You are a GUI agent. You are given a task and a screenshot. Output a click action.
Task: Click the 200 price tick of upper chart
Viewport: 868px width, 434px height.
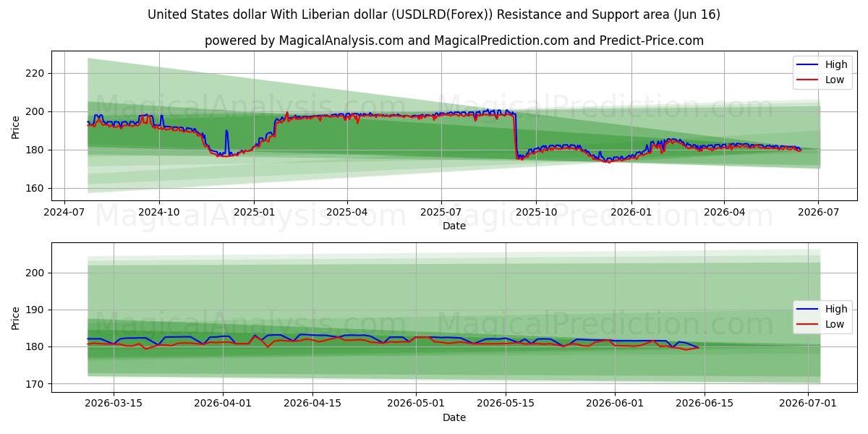tap(36, 111)
